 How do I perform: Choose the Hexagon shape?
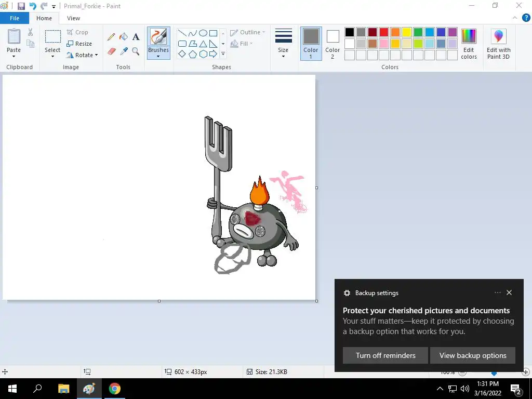tap(203, 54)
